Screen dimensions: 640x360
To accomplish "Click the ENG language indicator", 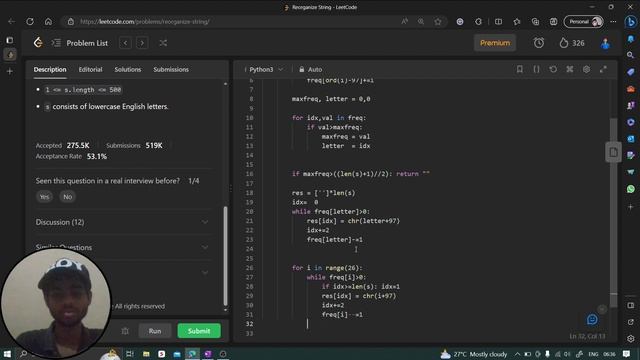I will pyautogui.click(x=593, y=354).
